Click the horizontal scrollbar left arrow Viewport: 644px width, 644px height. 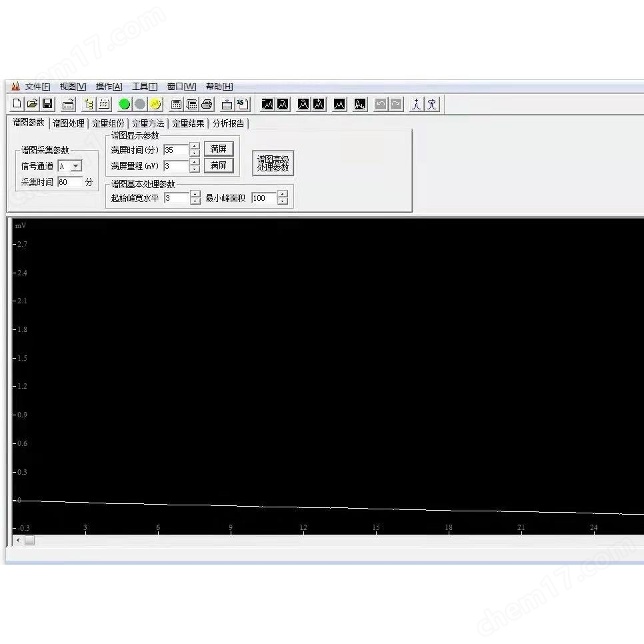pos(18,540)
